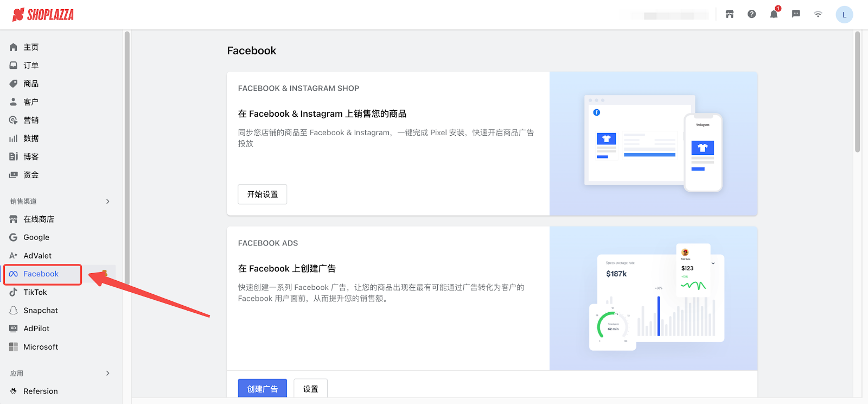Screen dimensions: 868x404
Task: Select Google in sales channels
Action: tap(36, 237)
